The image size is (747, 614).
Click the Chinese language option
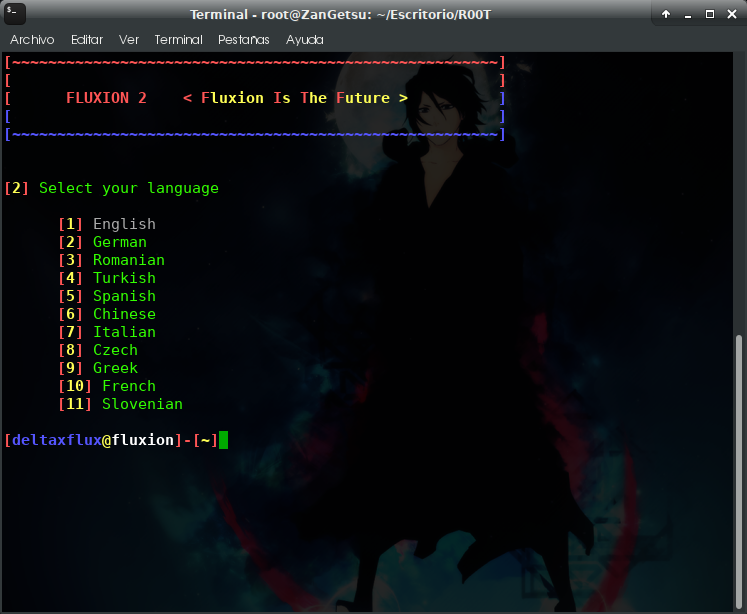click(107, 314)
